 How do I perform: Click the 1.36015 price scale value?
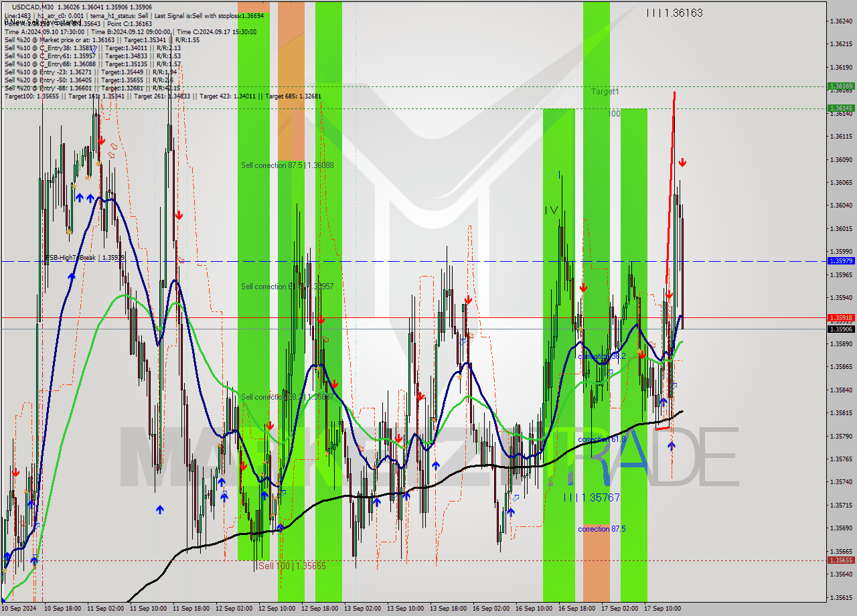[840, 228]
